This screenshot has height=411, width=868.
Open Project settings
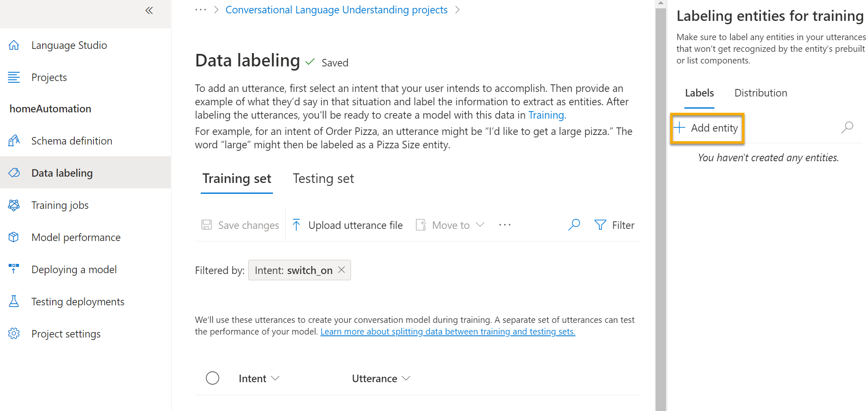coord(66,333)
